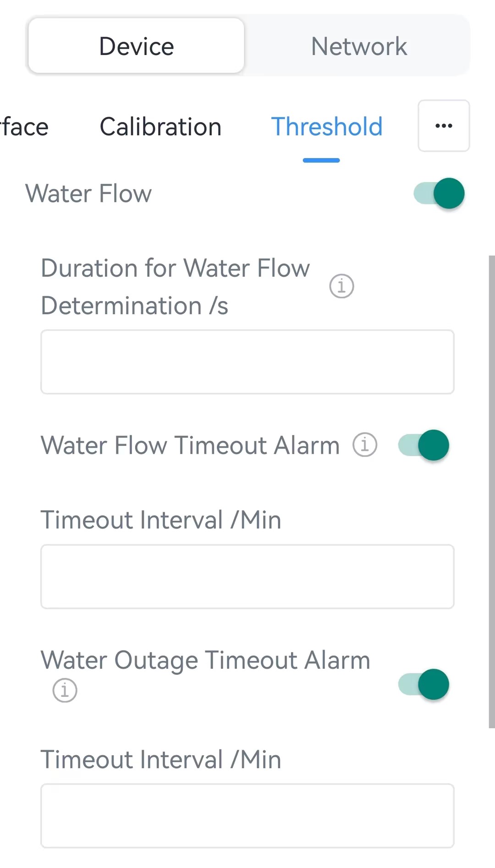Click info icon for Duration for Water Flow Determination
The image size is (495, 868).
pos(341,286)
